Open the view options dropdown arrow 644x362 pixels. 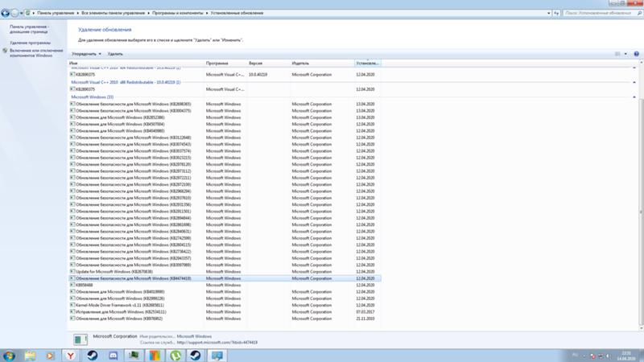coord(625,54)
